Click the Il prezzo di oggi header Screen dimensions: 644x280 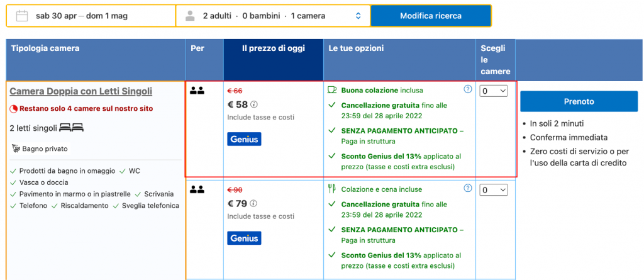(272, 48)
